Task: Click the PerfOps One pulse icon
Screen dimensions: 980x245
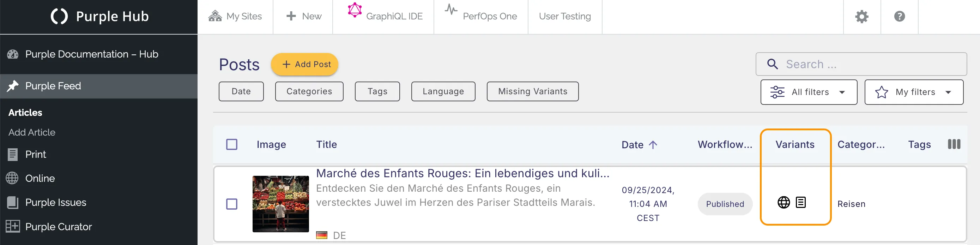Action: [451, 9]
